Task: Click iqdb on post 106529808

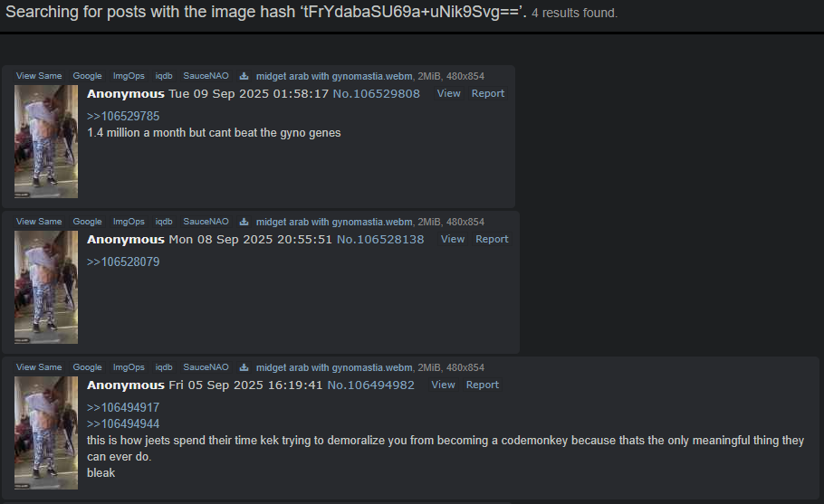Action: 164,76
